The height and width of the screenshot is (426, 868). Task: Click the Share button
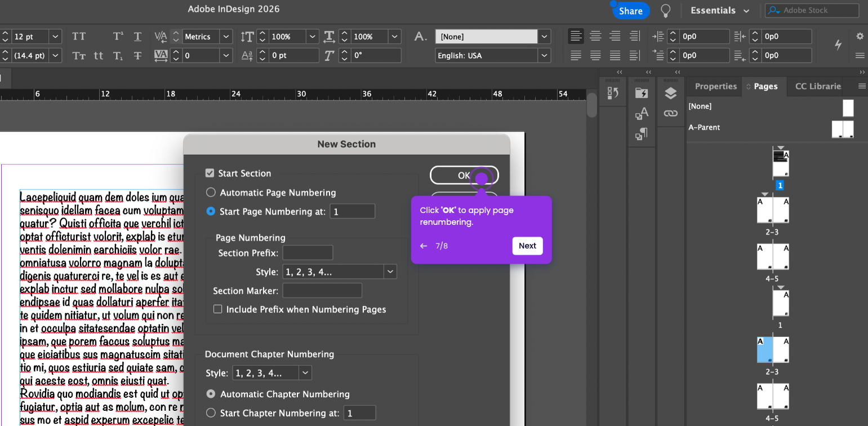click(630, 11)
